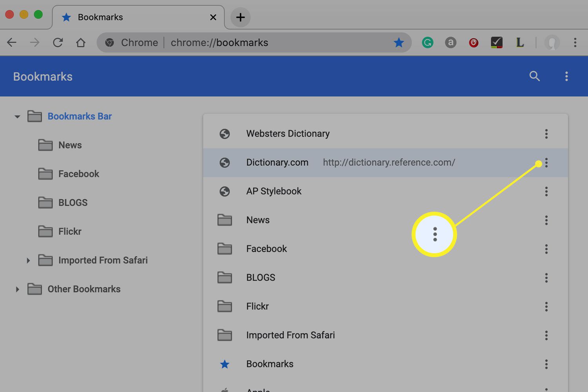Search bookmarks with the magnifier icon

(535, 76)
